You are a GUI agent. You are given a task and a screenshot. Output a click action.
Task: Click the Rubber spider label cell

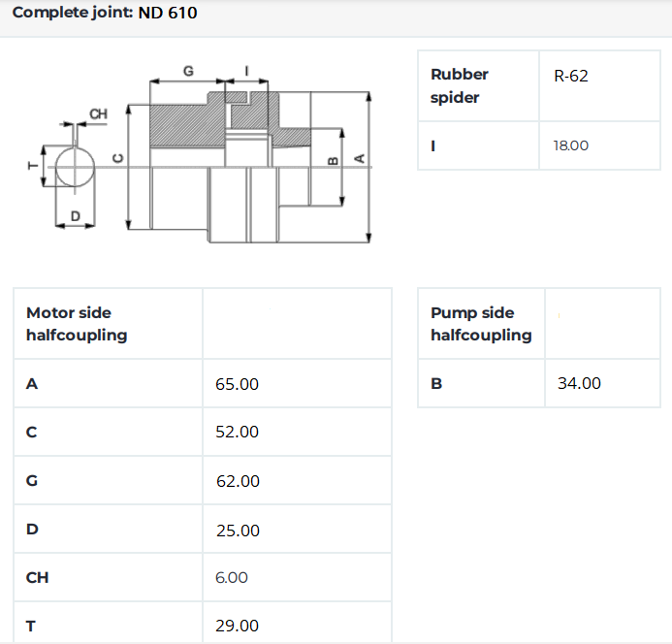pos(478,85)
